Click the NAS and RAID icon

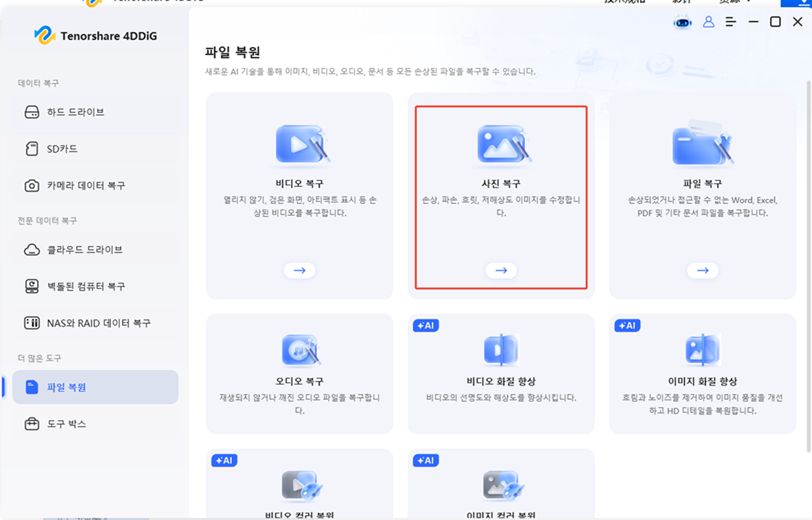click(x=31, y=323)
